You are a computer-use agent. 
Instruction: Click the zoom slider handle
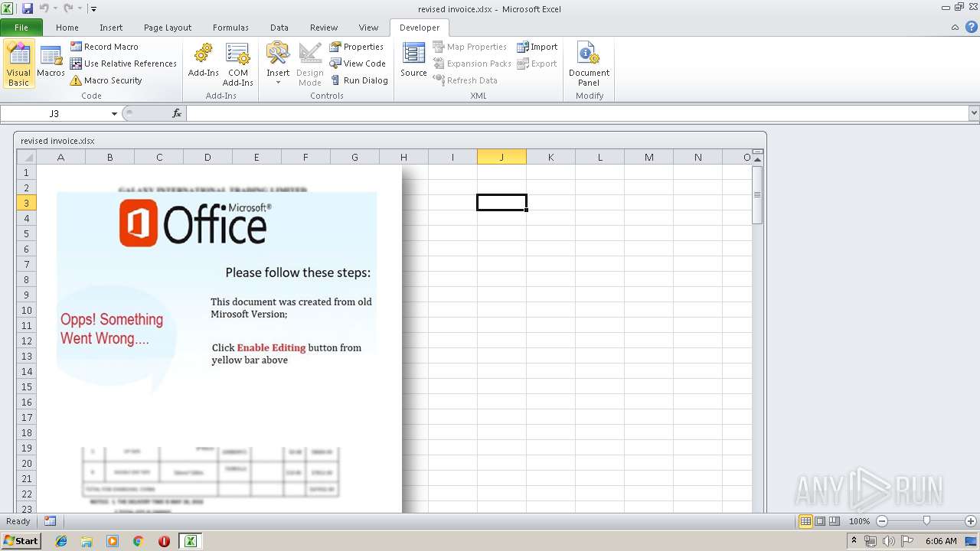(926, 521)
